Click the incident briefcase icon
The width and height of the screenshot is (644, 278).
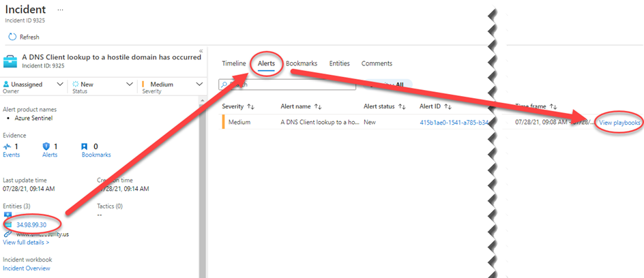coord(12,61)
